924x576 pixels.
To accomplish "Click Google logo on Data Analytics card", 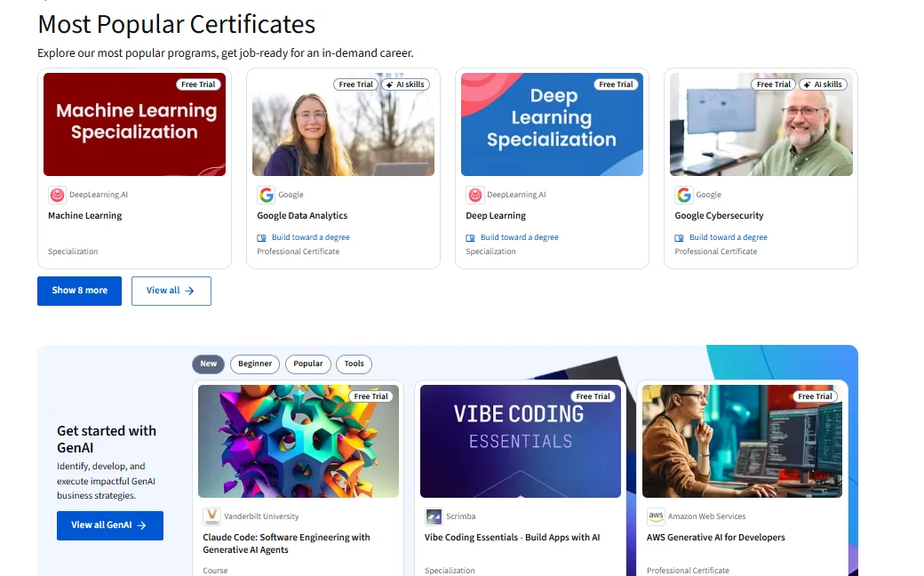I will pyautogui.click(x=266, y=195).
